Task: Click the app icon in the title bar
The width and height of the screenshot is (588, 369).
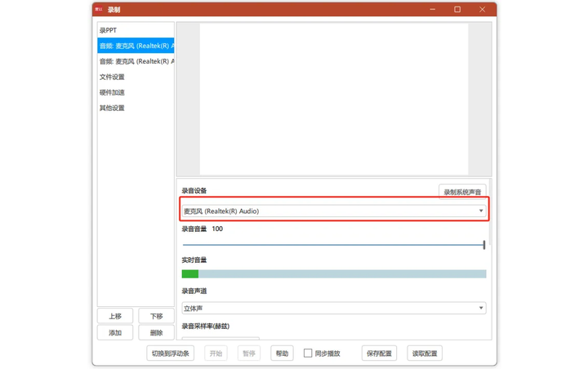Action: tap(99, 9)
